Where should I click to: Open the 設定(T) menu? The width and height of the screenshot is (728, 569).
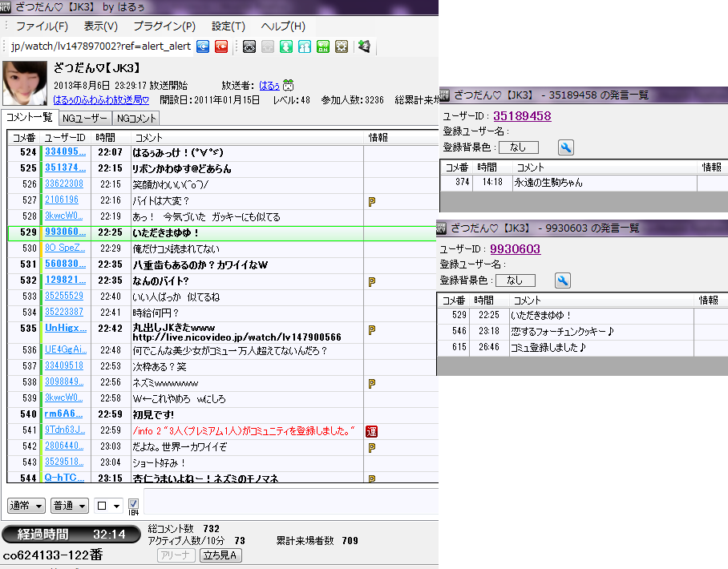[229, 26]
